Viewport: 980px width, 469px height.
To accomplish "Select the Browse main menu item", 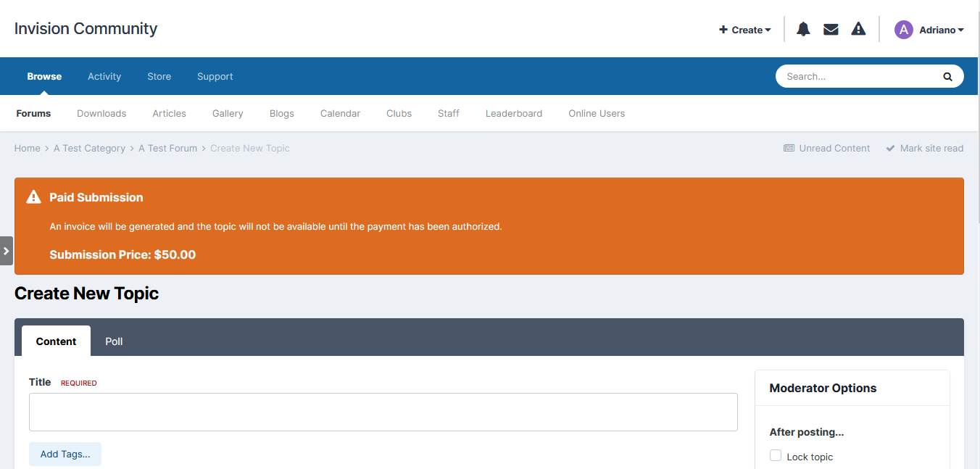I will pos(44,76).
